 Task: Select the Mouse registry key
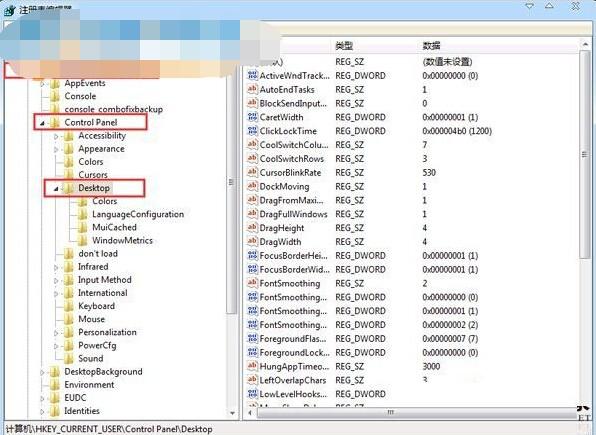point(91,319)
